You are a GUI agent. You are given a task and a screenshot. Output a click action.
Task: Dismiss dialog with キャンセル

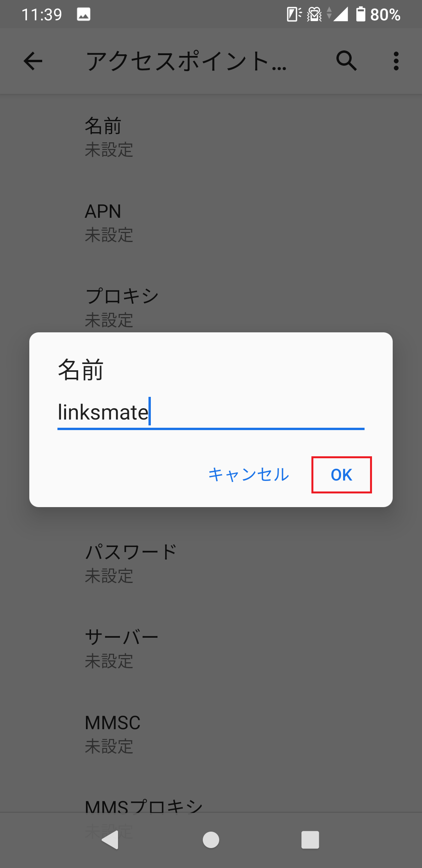249,475
